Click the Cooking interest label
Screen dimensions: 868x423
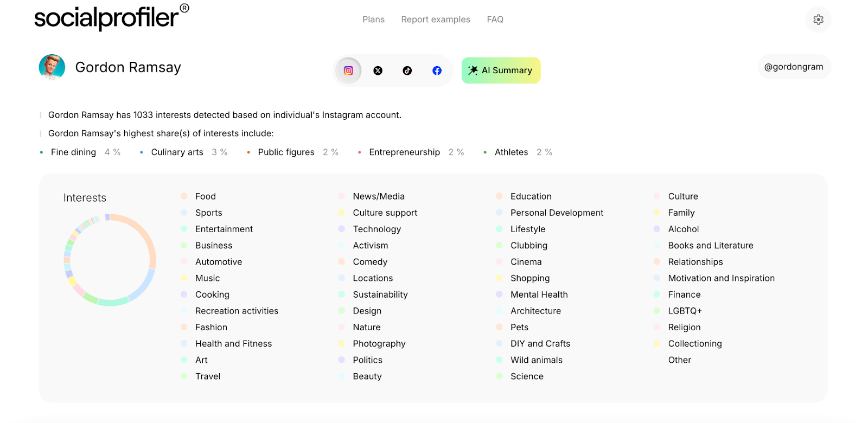click(213, 294)
